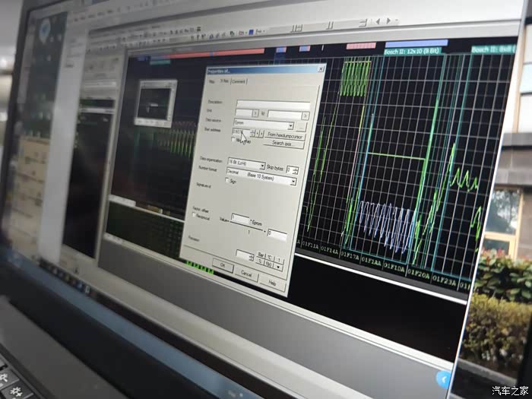Screen dimensions: 532x399
Task: Open the Number format dropdown showing Decimal
Action: click(261, 177)
